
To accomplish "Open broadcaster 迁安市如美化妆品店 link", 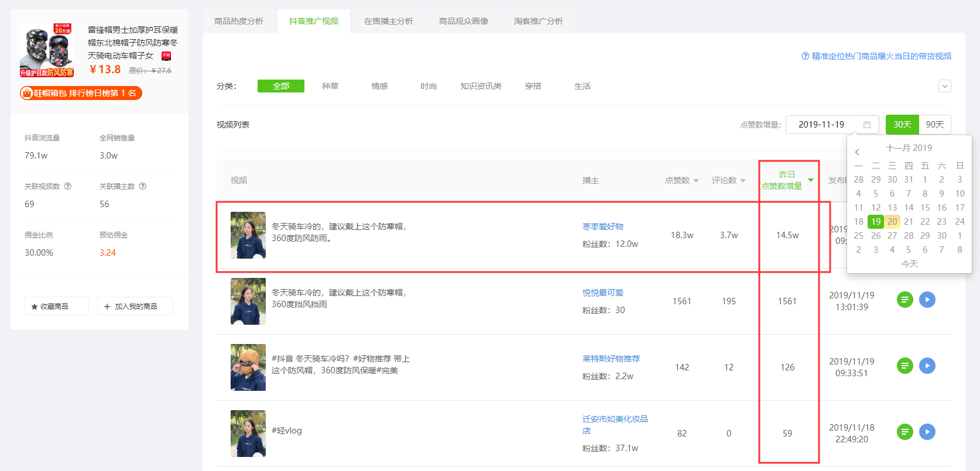I will pyautogui.click(x=615, y=425).
